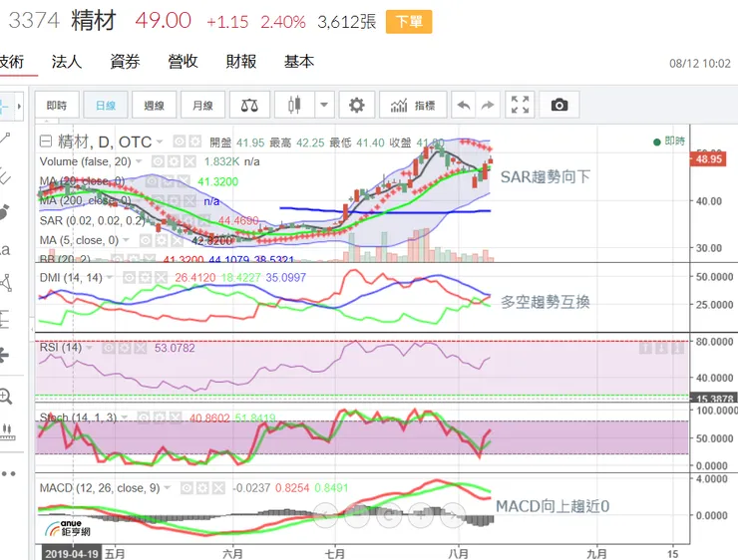The image size is (738, 560).
Task: Remove the Stoch indicator
Action: (x=176, y=418)
